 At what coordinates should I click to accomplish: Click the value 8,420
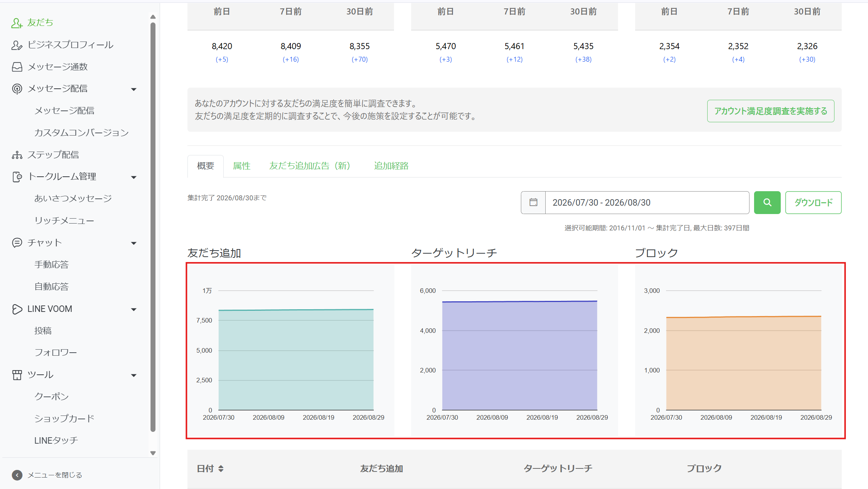pyautogui.click(x=222, y=46)
